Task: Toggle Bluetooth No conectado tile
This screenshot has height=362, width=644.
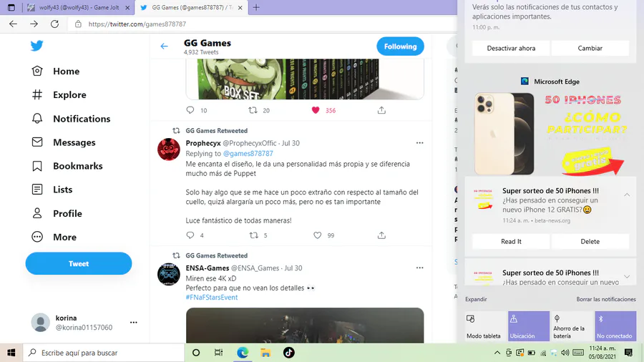Action: 615,326
